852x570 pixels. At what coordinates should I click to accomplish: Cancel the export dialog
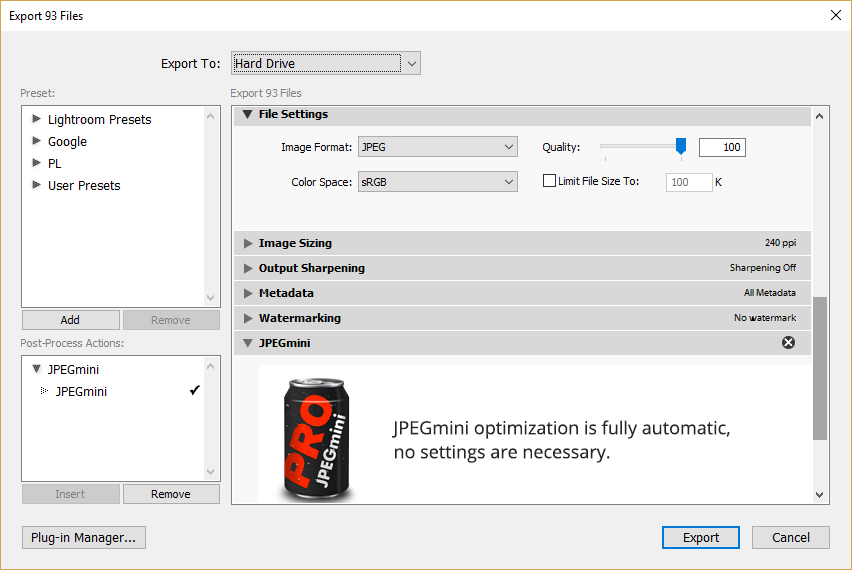pos(791,537)
